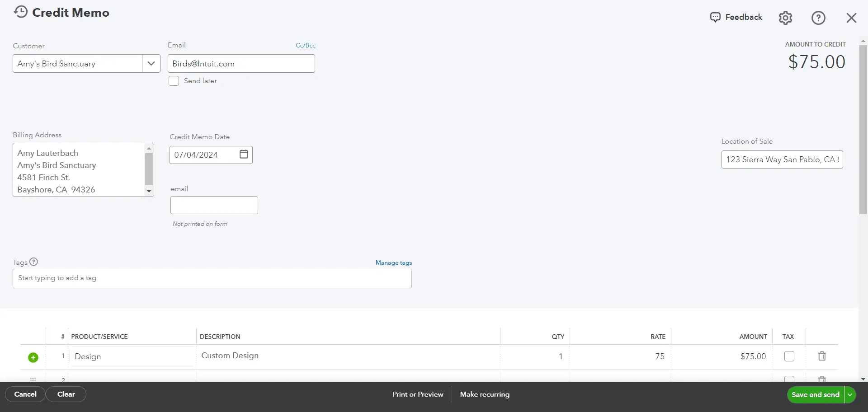868x412 pixels.
Task: Toggle the Tax checkbox on line 2
Action: [x=789, y=379]
